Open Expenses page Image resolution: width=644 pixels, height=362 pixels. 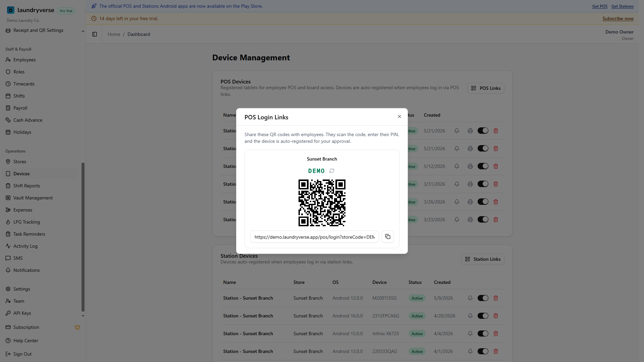(x=40, y=210)
